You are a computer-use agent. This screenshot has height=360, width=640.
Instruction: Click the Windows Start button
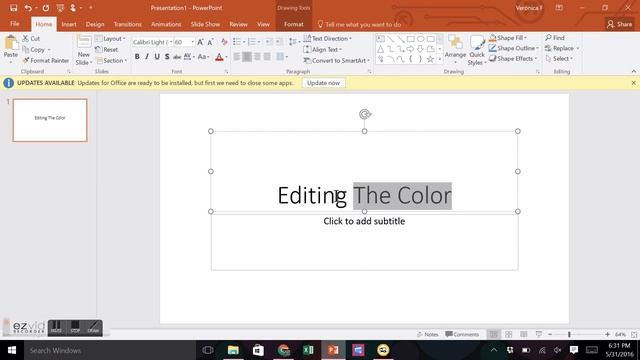tap(12, 350)
